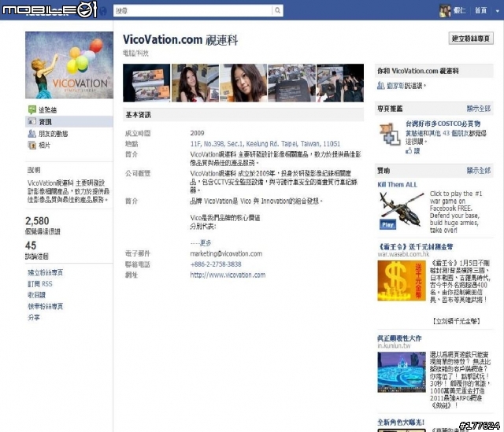Click the 收回讚 unlike link
The image size is (504, 432).
(36, 295)
